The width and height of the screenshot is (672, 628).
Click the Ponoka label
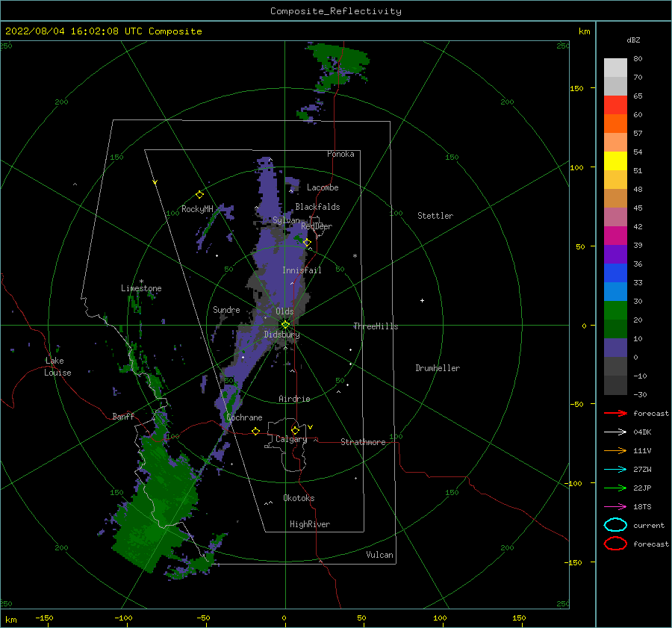(340, 154)
